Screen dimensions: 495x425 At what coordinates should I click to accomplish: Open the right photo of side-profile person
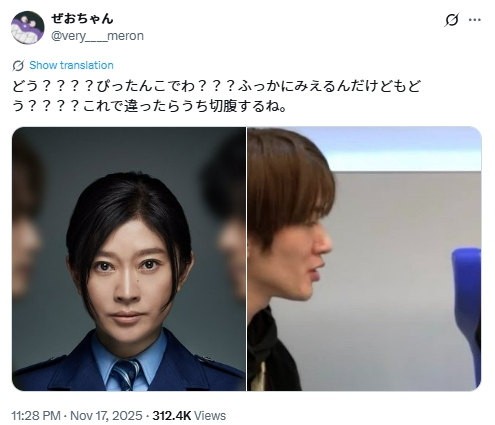coord(364,259)
